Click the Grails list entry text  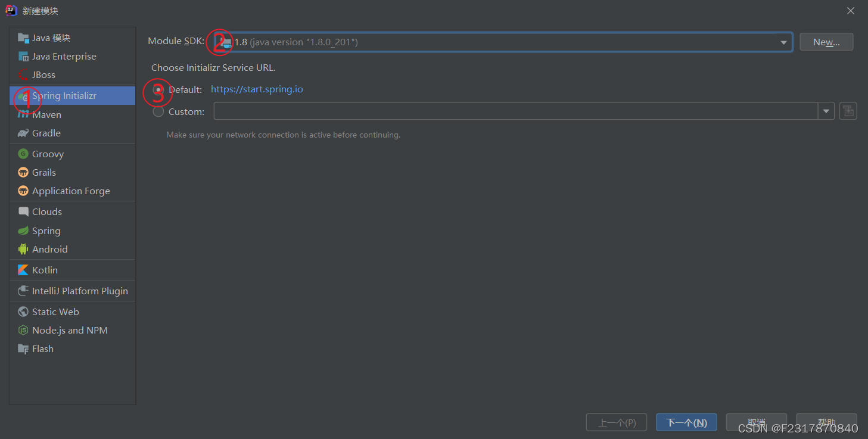(x=44, y=172)
